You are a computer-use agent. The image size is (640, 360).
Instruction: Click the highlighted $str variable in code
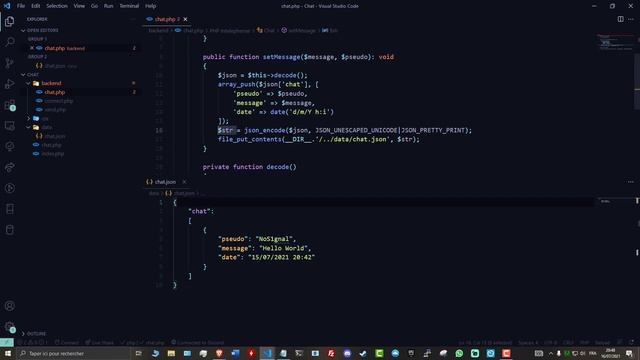click(x=226, y=130)
